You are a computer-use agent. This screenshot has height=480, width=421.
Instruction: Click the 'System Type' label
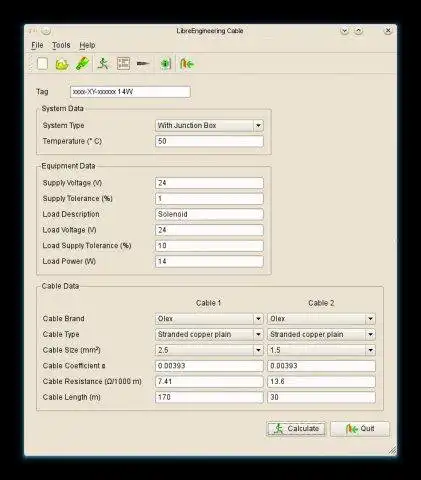tap(63, 125)
